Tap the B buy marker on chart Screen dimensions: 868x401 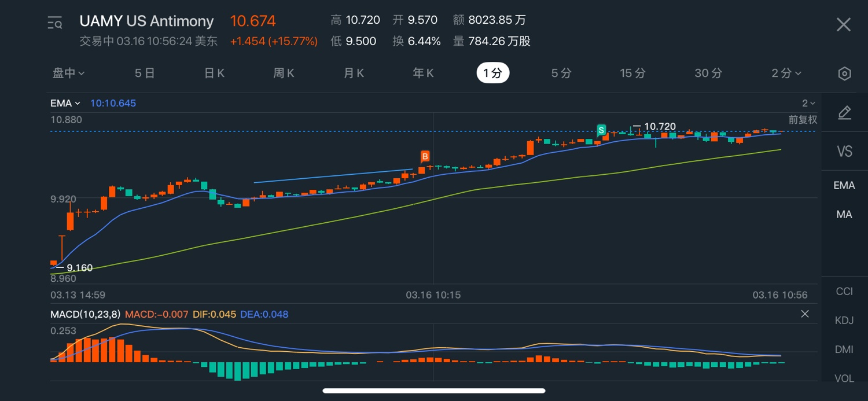coord(425,156)
